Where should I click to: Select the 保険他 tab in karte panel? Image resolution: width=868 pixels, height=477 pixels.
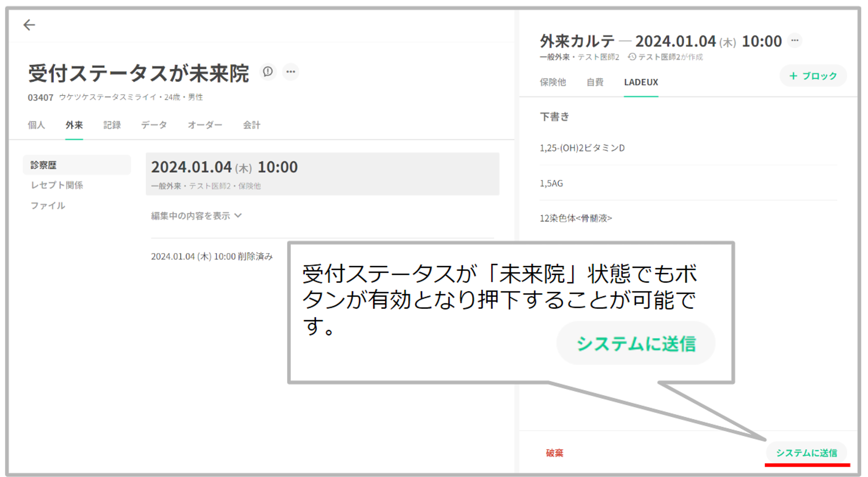coord(552,82)
